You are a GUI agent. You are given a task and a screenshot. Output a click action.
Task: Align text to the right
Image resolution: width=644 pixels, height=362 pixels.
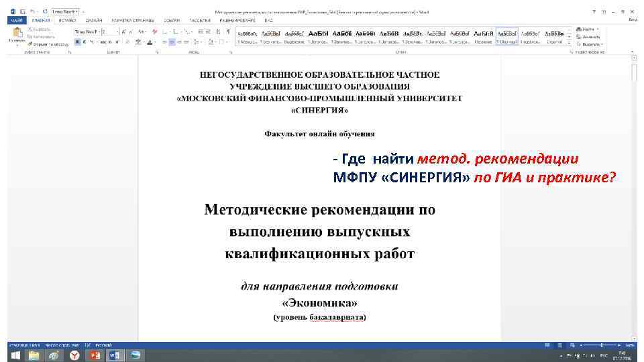(x=179, y=42)
